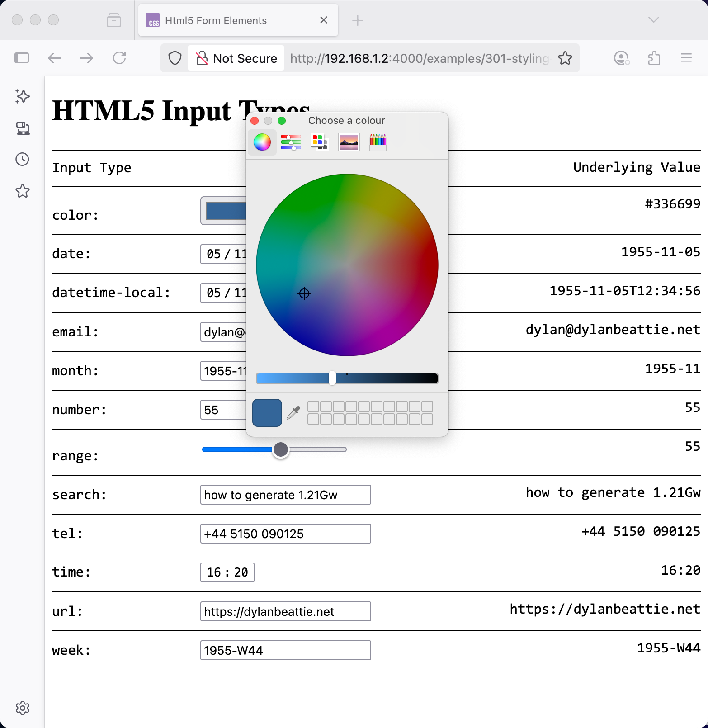Click the #336699 underlying value
The image size is (708, 728).
tap(673, 204)
